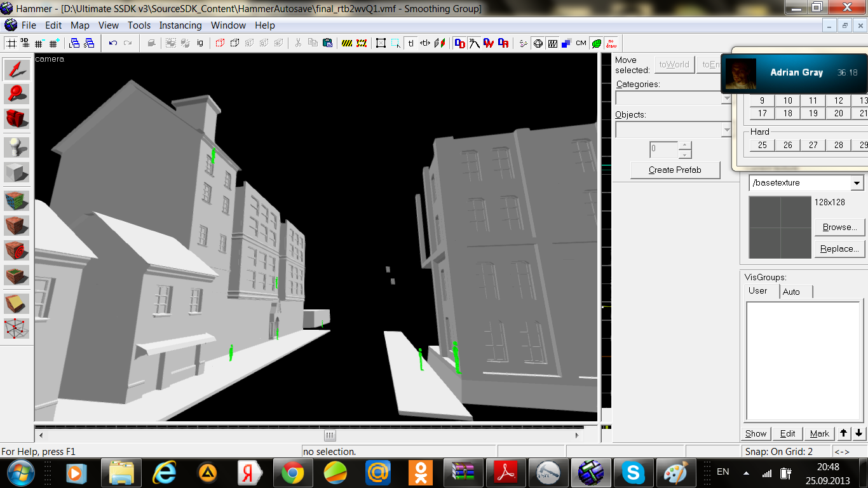Switch to the Auto VisGroups tab

tap(791, 292)
